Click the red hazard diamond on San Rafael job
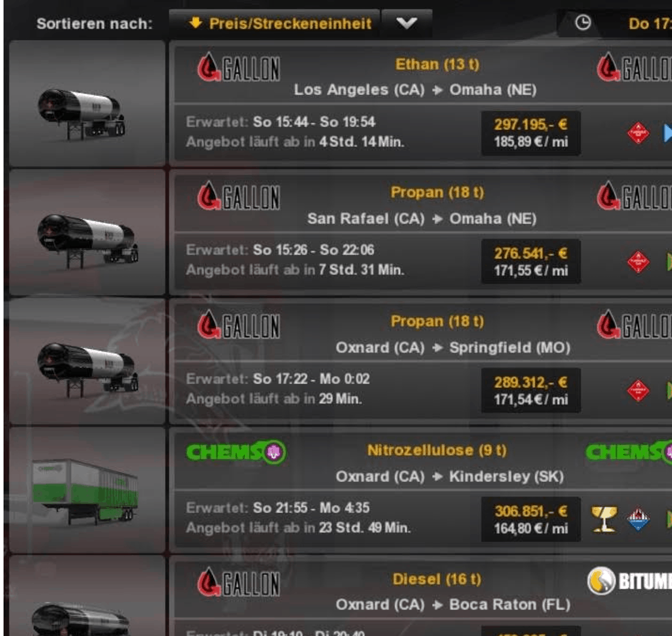672x636 pixels. 638,261
